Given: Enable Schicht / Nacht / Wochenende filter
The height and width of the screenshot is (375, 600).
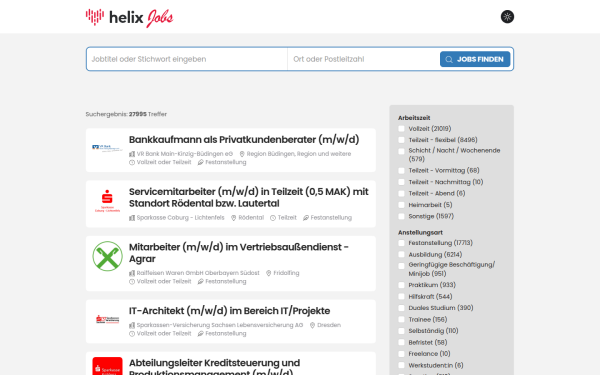Looking at the screenshot, I should pos(401,152).
